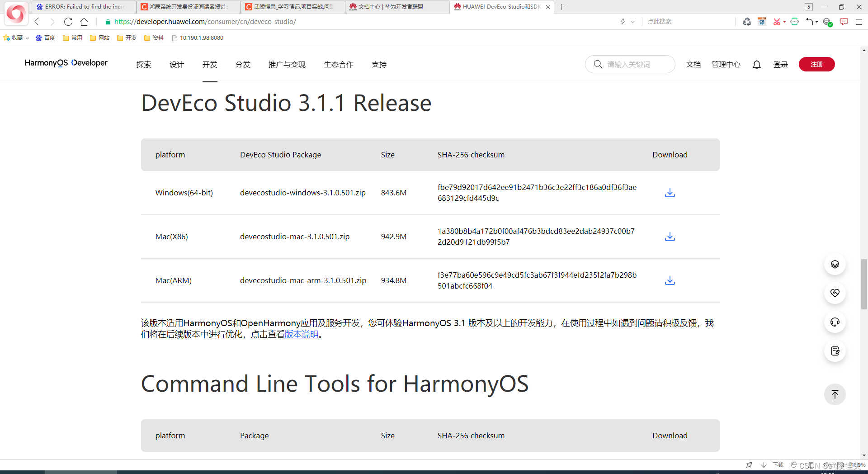
Task: Download the Windows(64-bit) DevEco Studio package
Action: pos(670,193)
